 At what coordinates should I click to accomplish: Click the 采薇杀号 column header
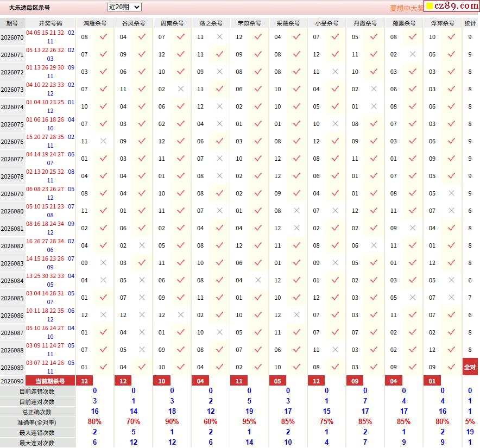[288, 23]
